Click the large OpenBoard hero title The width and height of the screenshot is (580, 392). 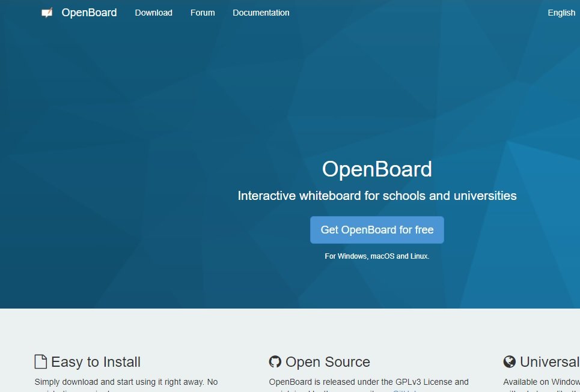point(377,169)
